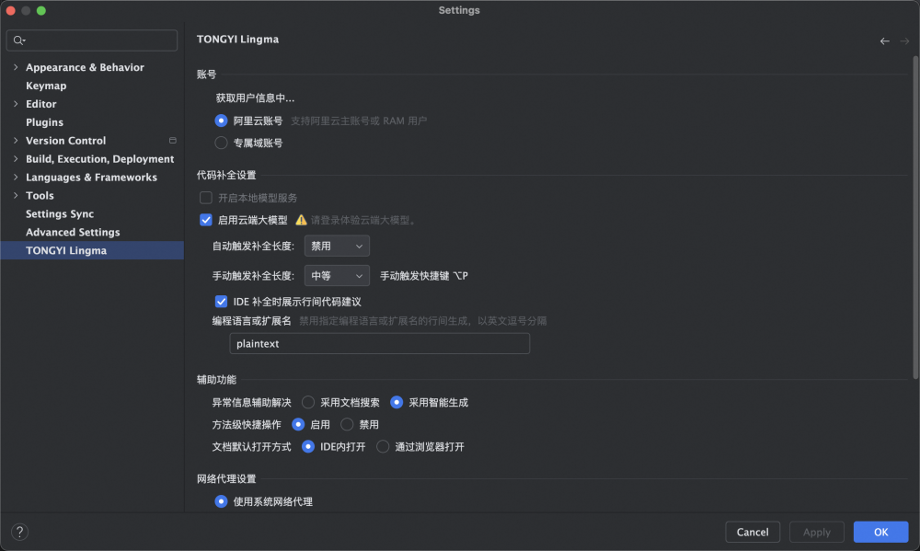
Task: Choose 采用文档搜索 radio option
Action: click(x=308, y=402)
